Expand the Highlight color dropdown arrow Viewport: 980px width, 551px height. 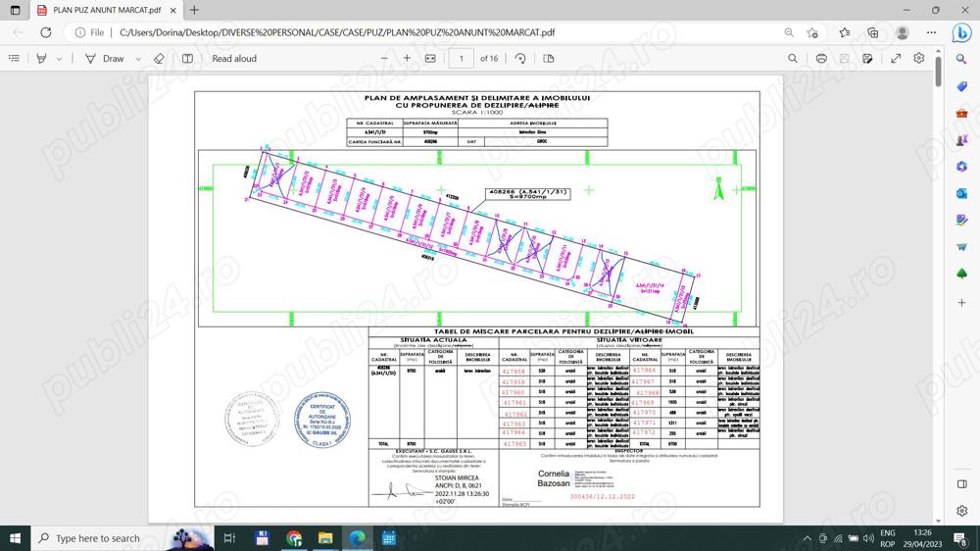[59, 59]
